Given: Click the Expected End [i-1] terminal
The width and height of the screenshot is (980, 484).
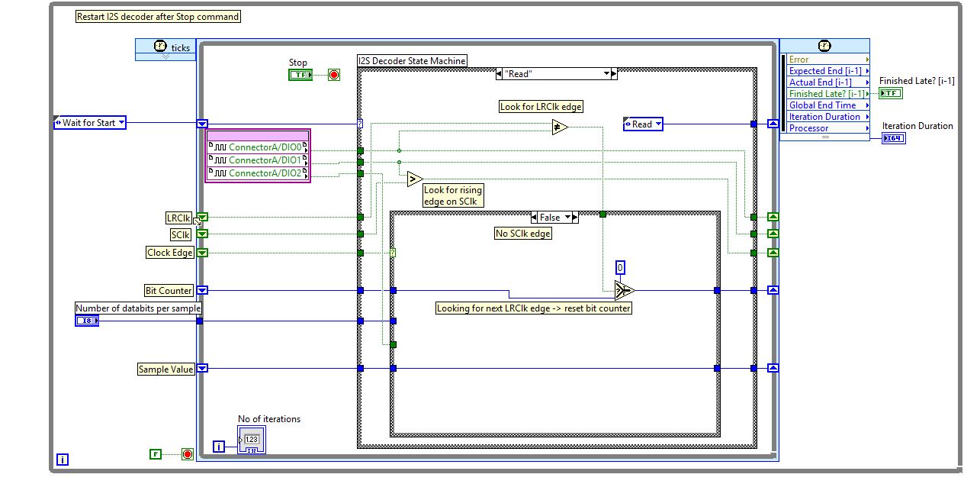Looking at the screenshot, I should (x=824, y=71).
